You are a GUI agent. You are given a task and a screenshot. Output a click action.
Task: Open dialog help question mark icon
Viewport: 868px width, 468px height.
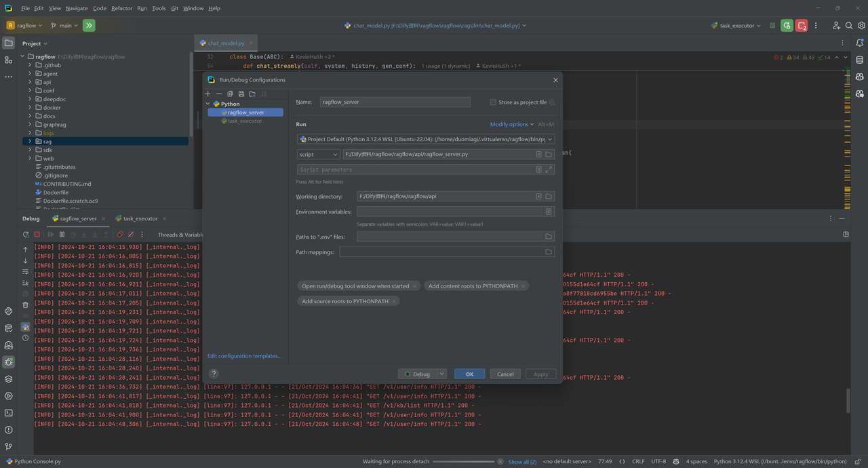(214, 374)
